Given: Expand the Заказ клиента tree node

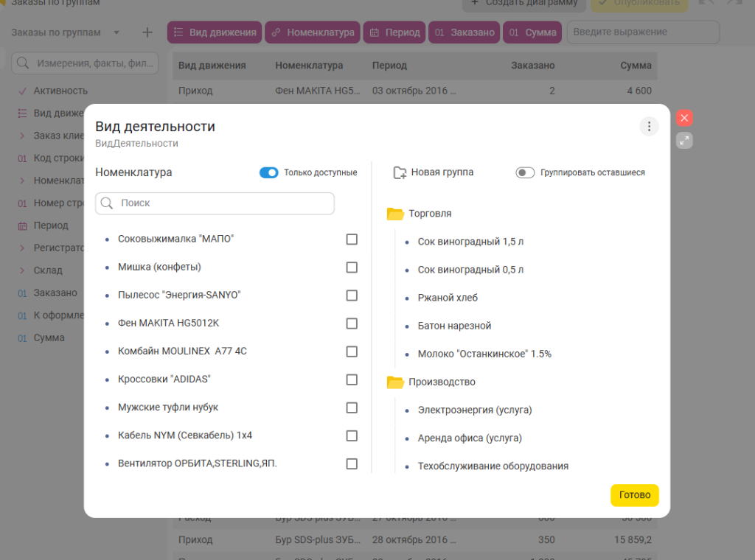Looking at the screenshot, I should tap(22, 136).
